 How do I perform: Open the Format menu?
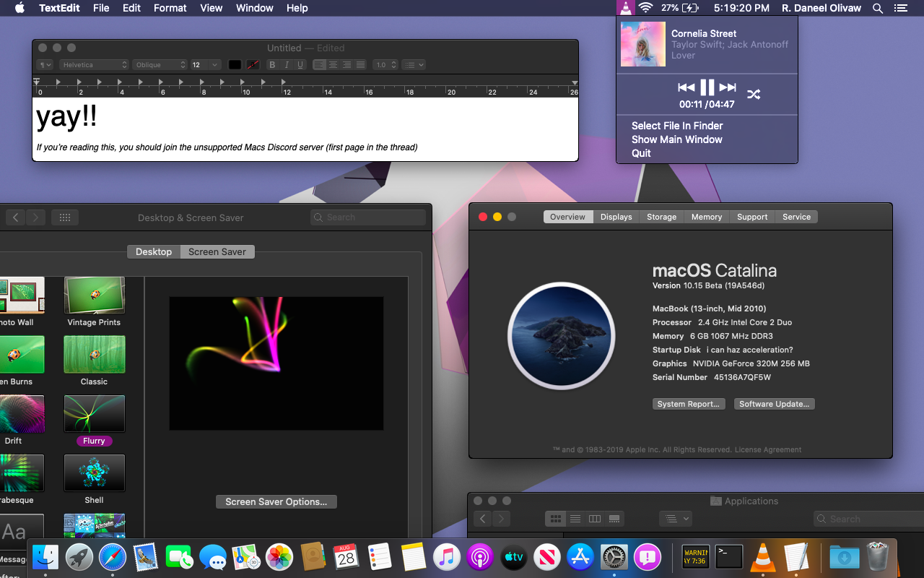(170, 8)
